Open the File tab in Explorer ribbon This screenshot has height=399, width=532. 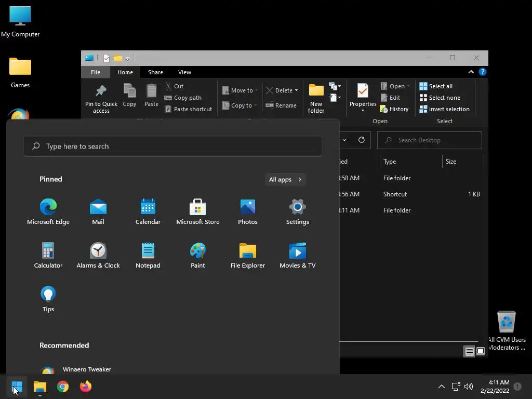pyautogui.click(x=96, y=72)
